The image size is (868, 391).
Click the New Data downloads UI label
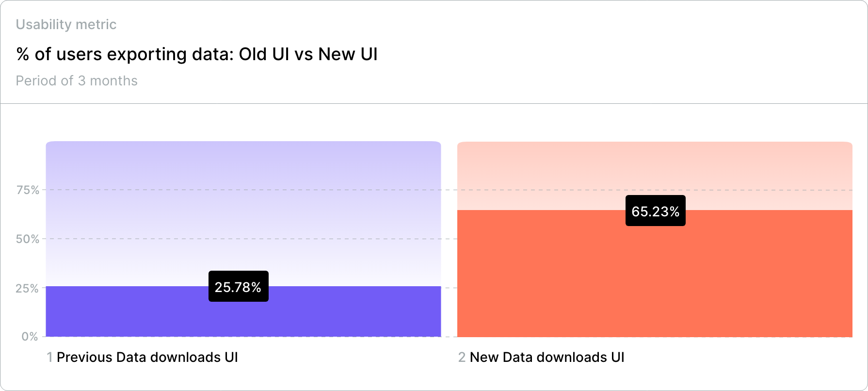547,358
